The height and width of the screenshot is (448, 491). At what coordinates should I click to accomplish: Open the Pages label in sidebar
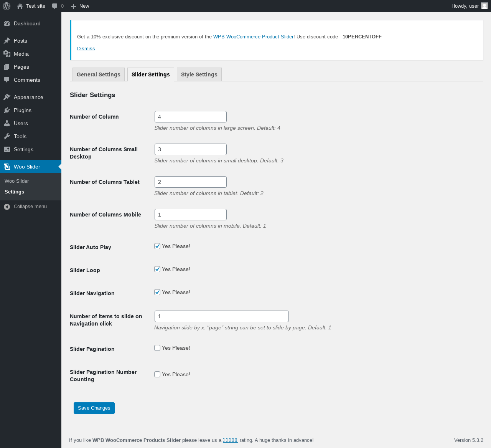21,67
